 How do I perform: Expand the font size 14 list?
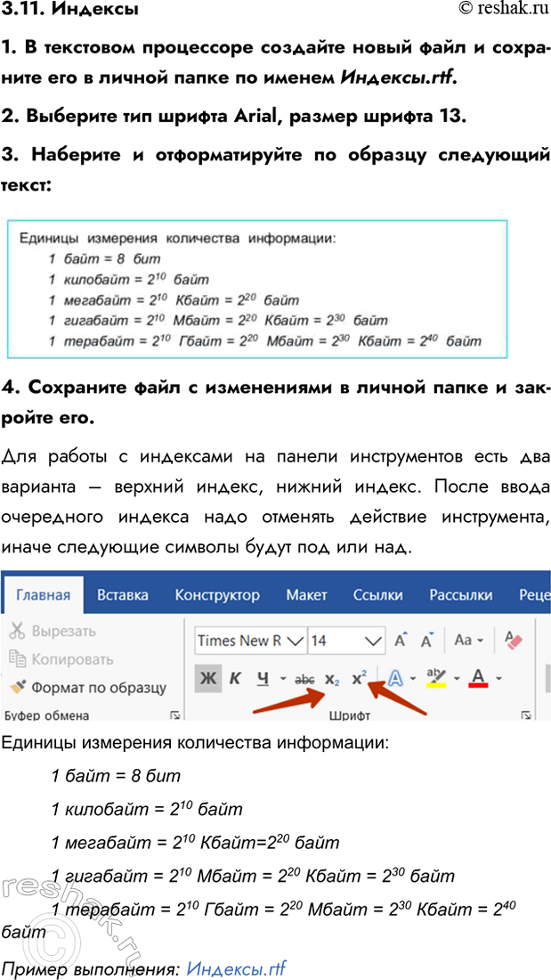(x=374, y=641)
